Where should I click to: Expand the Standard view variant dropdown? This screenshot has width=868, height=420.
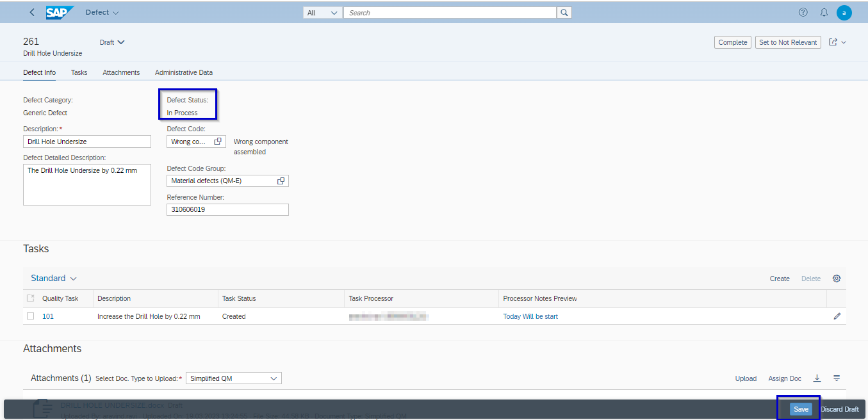point(54,279)
